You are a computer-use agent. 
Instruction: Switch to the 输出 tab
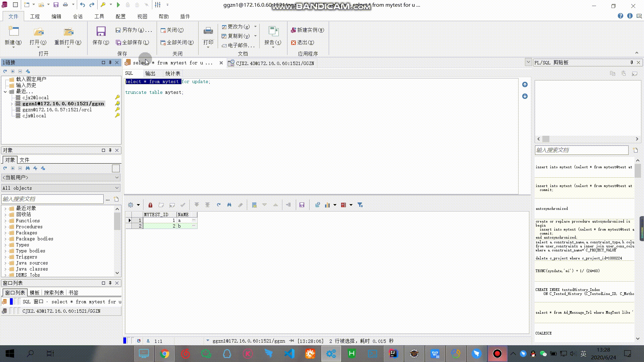click(x=150, y=73)
